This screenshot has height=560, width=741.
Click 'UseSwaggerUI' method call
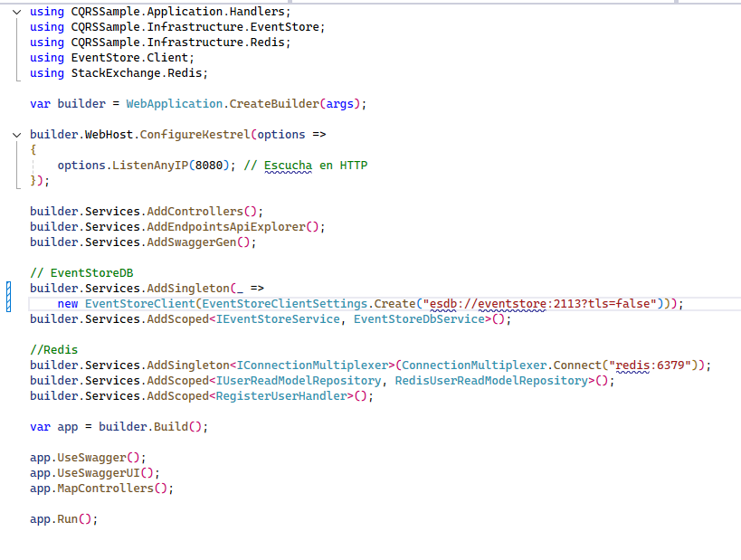99,473
